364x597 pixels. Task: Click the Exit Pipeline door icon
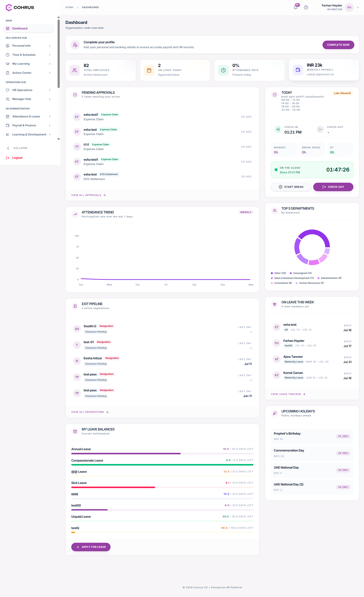(75, 306)
